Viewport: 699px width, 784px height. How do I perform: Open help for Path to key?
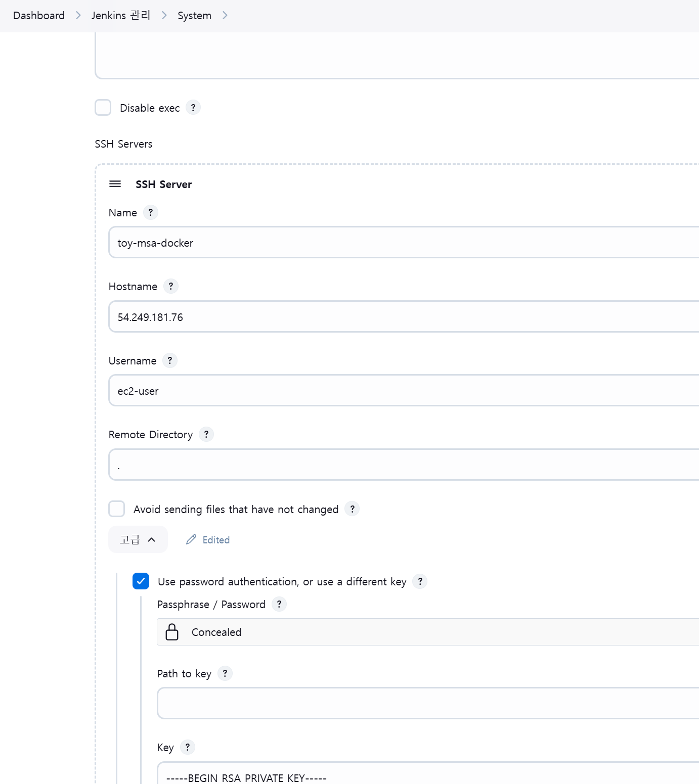225,673
